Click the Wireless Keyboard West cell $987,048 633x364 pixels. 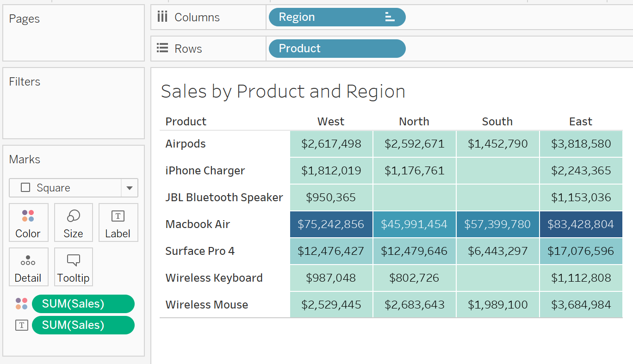[x=331, y=278]
